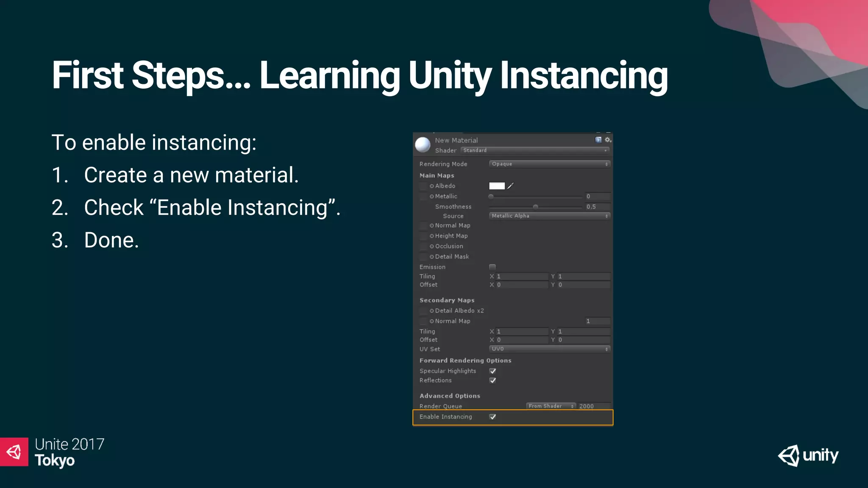Uncheck the Enable Instancing checkbox
Viewport: 868px width, 488px height.
pyautogui.click(x=492, y=417)
